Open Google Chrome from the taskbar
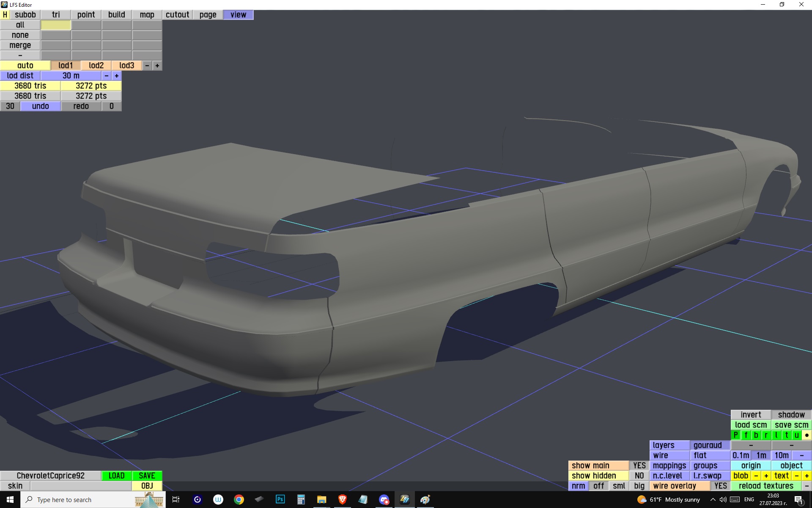Image resolution: width=812 pixels, height=508 pixels. [239, 500]
